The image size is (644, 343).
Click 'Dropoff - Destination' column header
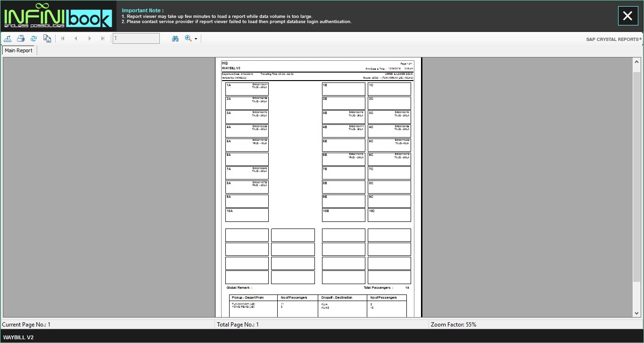(x=337, y=298)
